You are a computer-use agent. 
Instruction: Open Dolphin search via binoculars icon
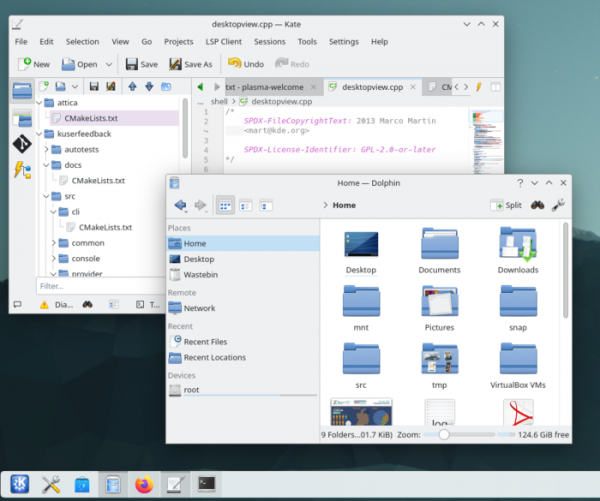536,205
